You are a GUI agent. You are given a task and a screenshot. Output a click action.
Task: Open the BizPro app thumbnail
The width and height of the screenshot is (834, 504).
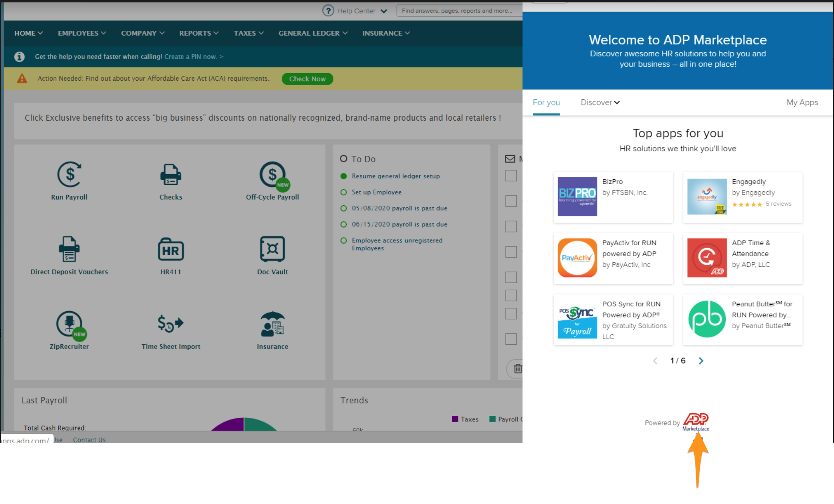click(577, 196)
